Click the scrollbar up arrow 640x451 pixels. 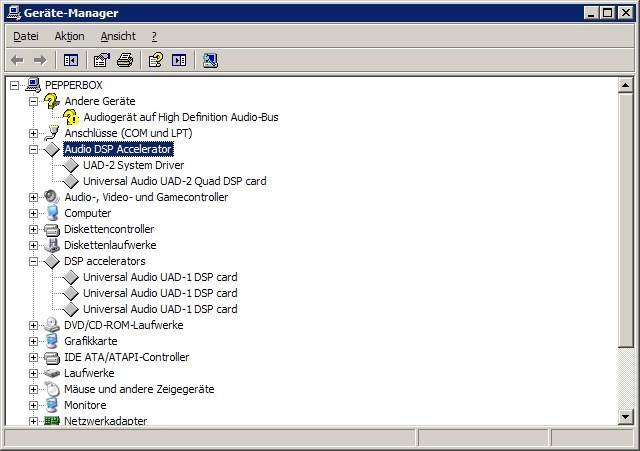coord(625,85)
